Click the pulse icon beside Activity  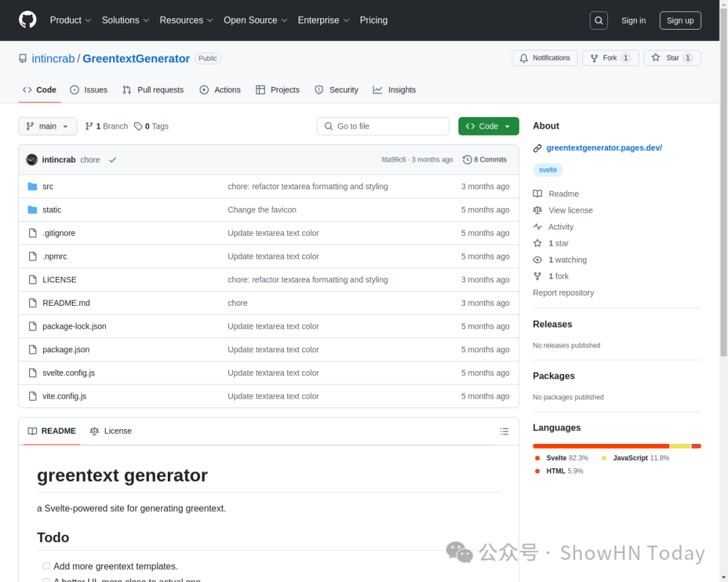(537, 227)
